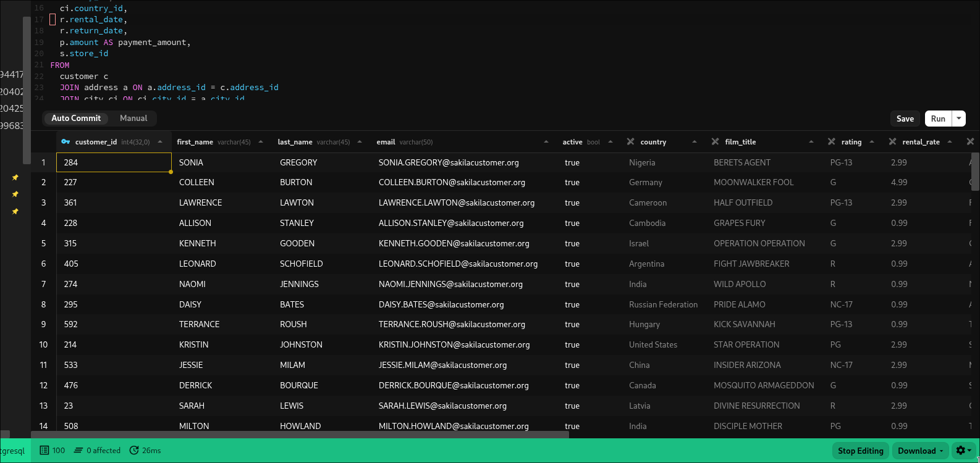This screenshot has height=463, width=980.
Task: Click the FROM keyword in the editor
Action: click(60, 65)
